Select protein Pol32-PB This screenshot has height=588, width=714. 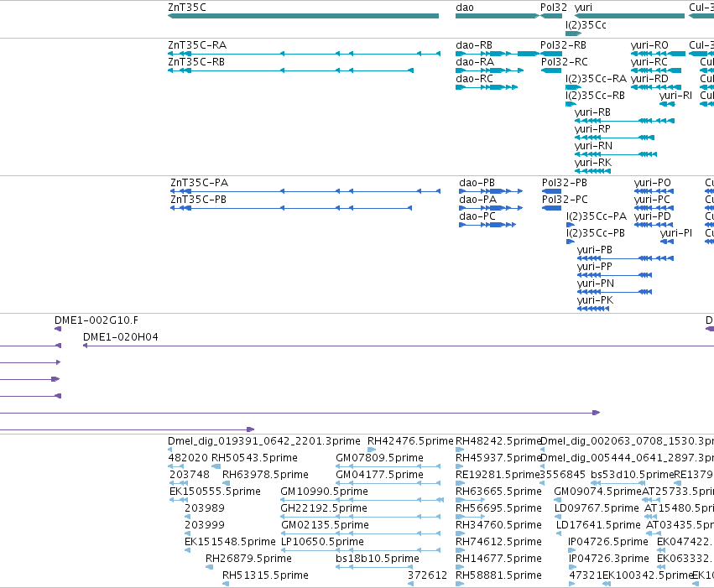pyautogui.click(x=551, y=191)
